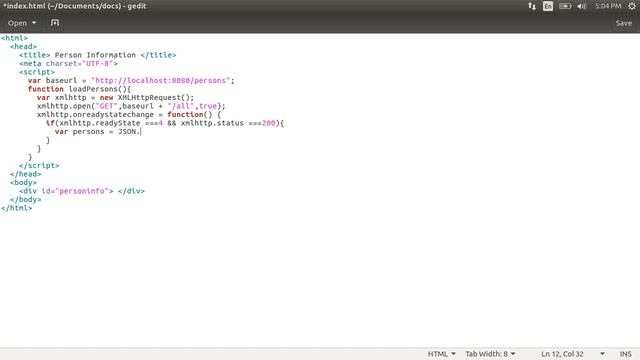Click the opening <script> tag
The height and width of the screenshot is (360, 640).
point(37,72)
